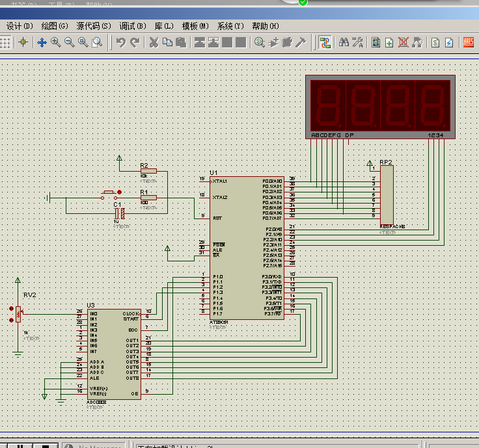
Task: Select the zoom to area icon
Action: coord(97,42)
